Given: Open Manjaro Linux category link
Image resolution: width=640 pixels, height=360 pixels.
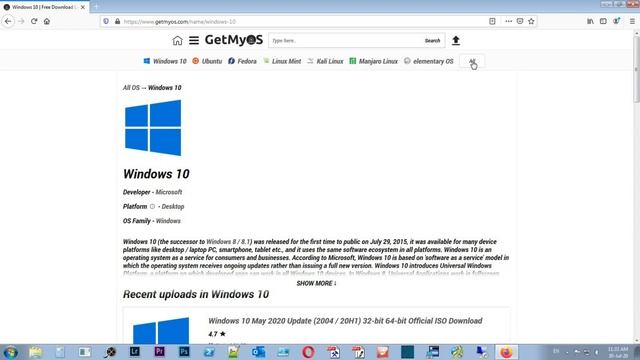Looking at the screenshot, I should 373,61.
